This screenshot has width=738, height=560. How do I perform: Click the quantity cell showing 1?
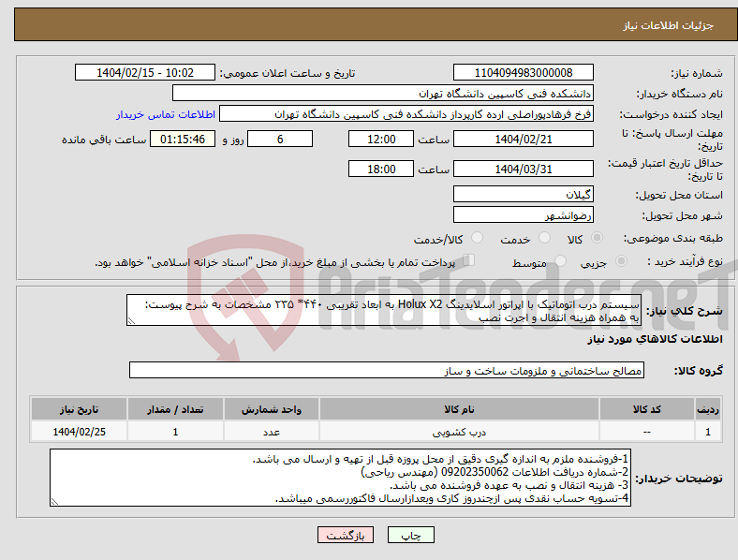[x=175, y=432]
